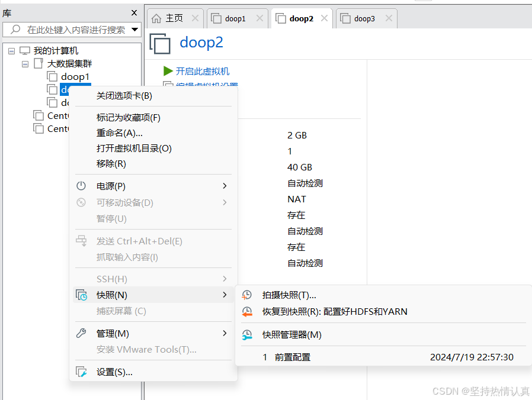
Task: Click the doop2 title heading
Action: click(x=201, y=43)
